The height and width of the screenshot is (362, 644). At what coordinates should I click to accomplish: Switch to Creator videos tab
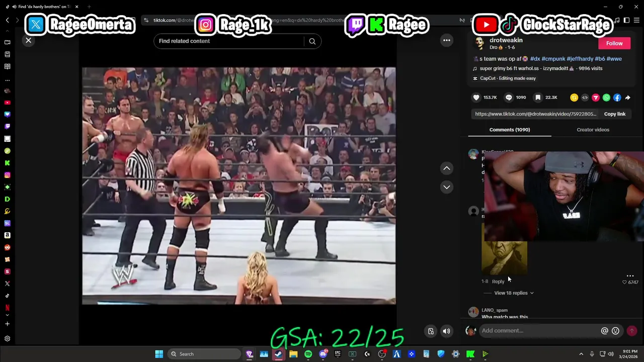click(x=593, y=130)
